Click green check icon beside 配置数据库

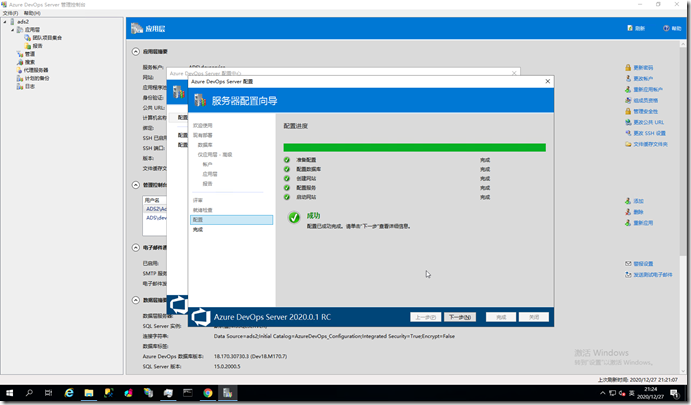[x=287, y=169]
